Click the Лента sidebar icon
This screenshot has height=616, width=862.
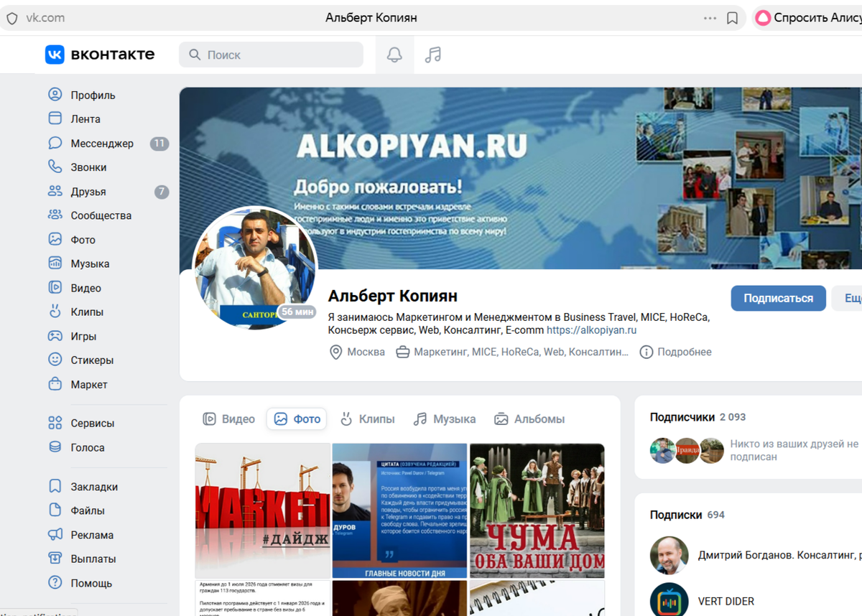click(55, 119)
